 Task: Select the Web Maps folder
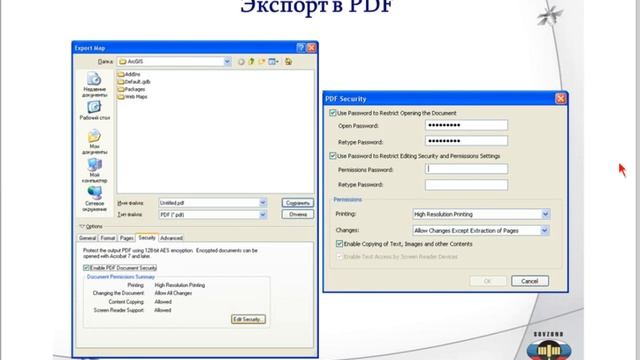click(x=133, y=97)
